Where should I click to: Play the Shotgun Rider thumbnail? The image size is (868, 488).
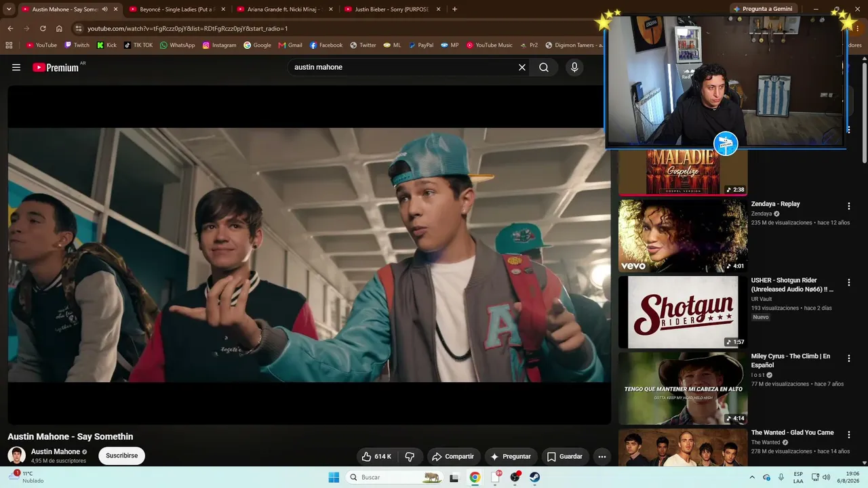(x=683, y=312)
